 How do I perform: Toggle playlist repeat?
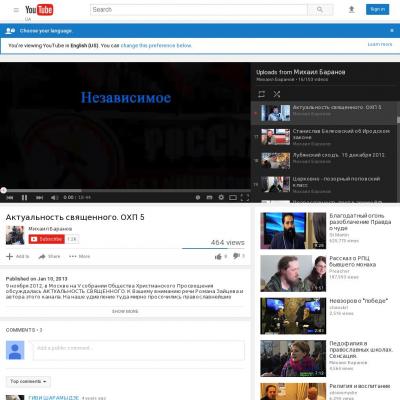click(262, 94)
